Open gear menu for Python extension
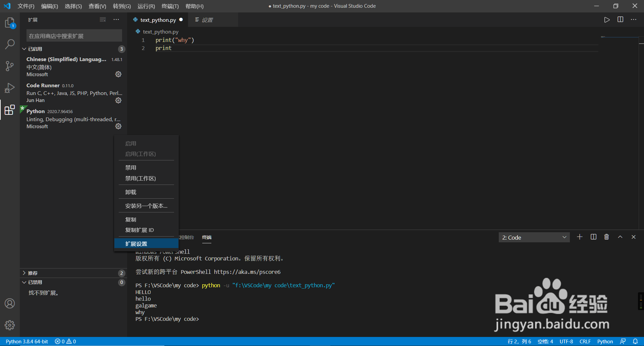The width and height of the screenshot is (644, 346). pos(118,126)
